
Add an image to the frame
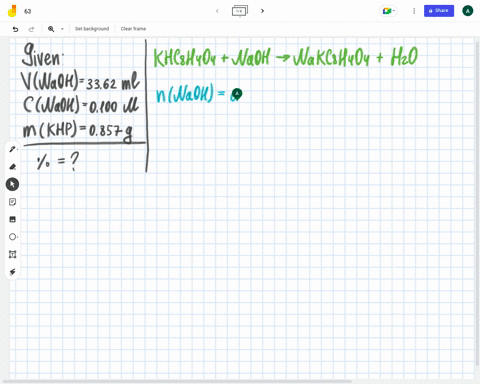tap(13, 219)
